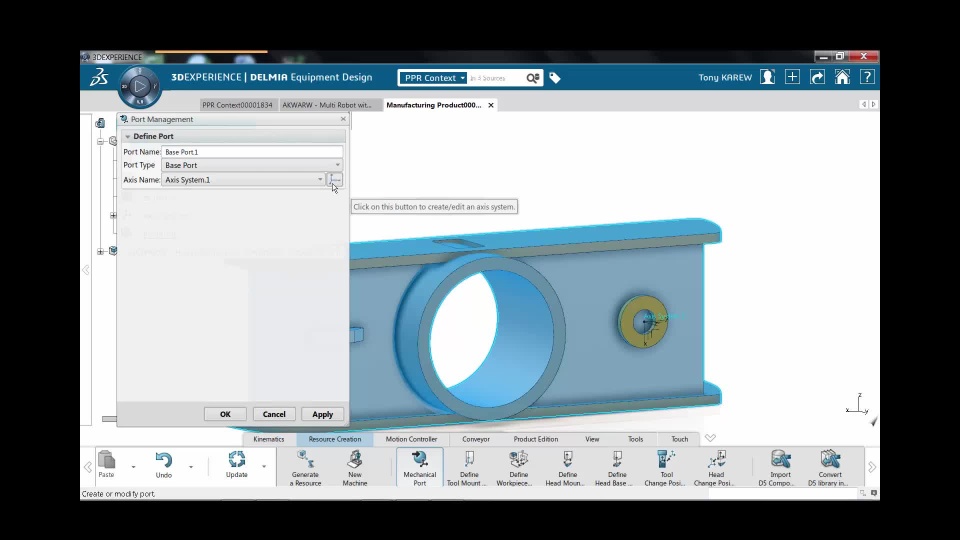Open the tag icon beside search
The width and height of the screenshot is (960, 540).
pos(555,78)
